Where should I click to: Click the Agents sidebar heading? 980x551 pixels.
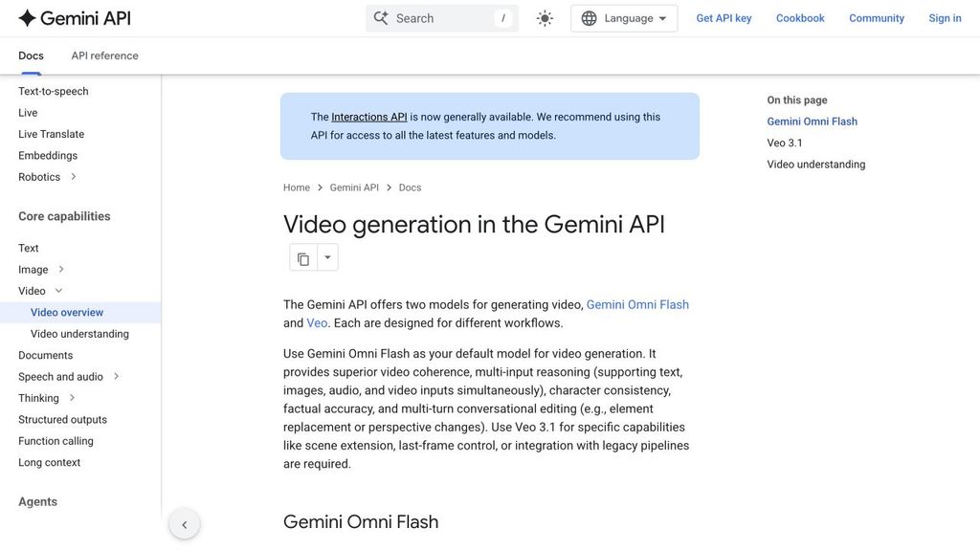pos(37,501)
